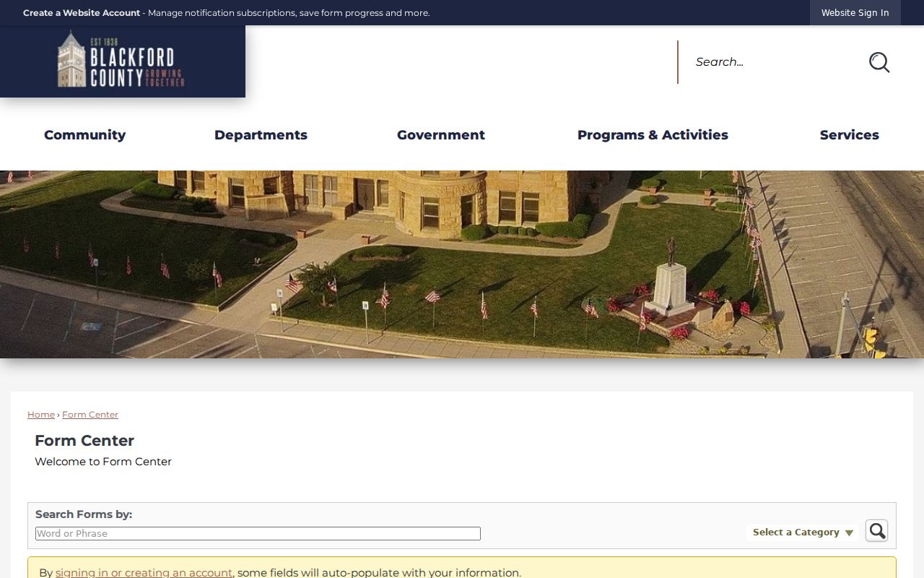Image resolution: width=924 pixels, height=578 pixels.
Task: Open the Government menu
Action: 441,135
